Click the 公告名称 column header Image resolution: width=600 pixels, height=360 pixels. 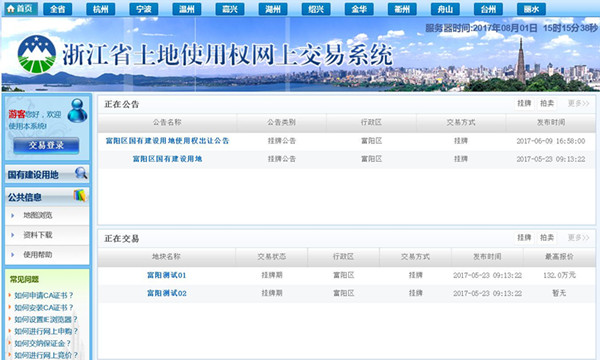(167, 122)
